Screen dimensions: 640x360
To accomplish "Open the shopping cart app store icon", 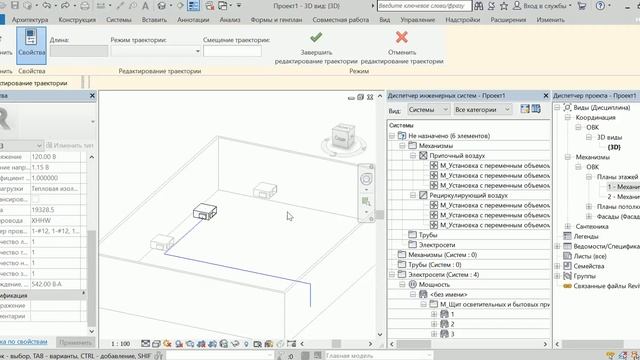I will pos(582,6).
